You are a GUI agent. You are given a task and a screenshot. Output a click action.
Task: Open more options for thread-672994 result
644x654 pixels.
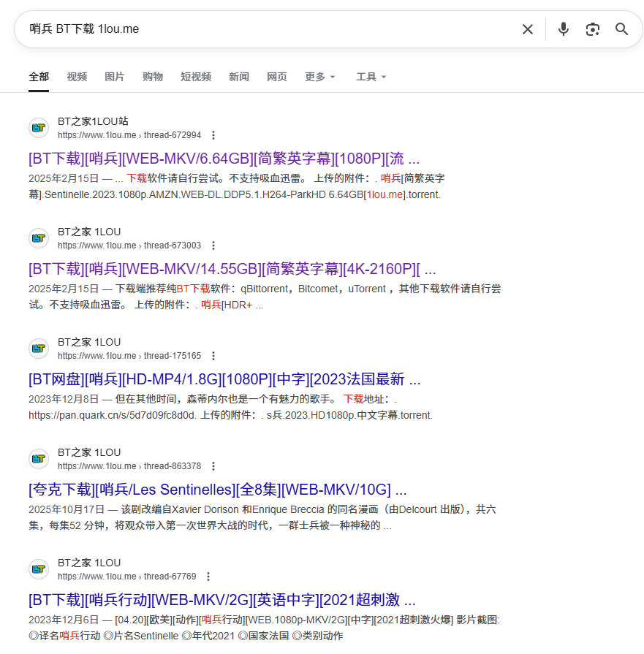213,135
